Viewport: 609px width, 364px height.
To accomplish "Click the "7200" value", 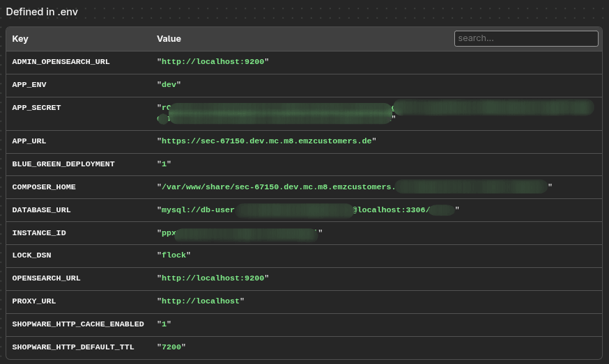I will coord(171,347).
